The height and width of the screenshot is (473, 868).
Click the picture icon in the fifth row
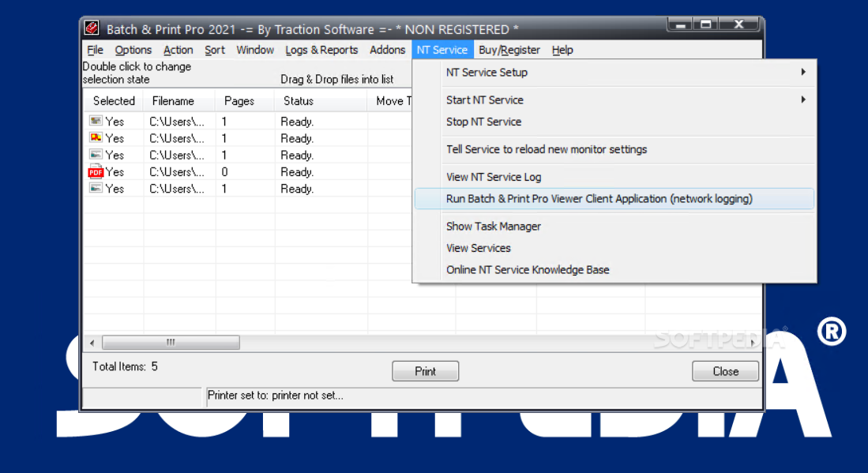point(96,188)
